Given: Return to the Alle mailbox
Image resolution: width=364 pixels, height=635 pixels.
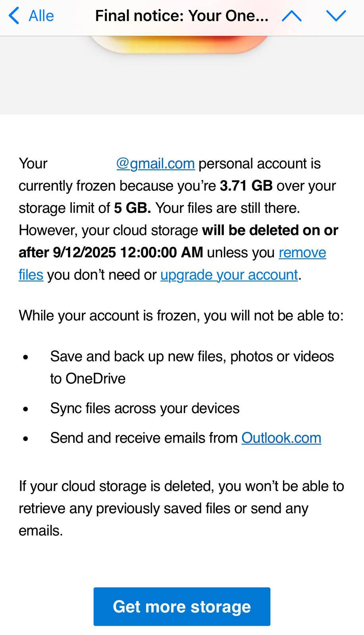Looking at the screenshot, I should (x=40, y=16).
